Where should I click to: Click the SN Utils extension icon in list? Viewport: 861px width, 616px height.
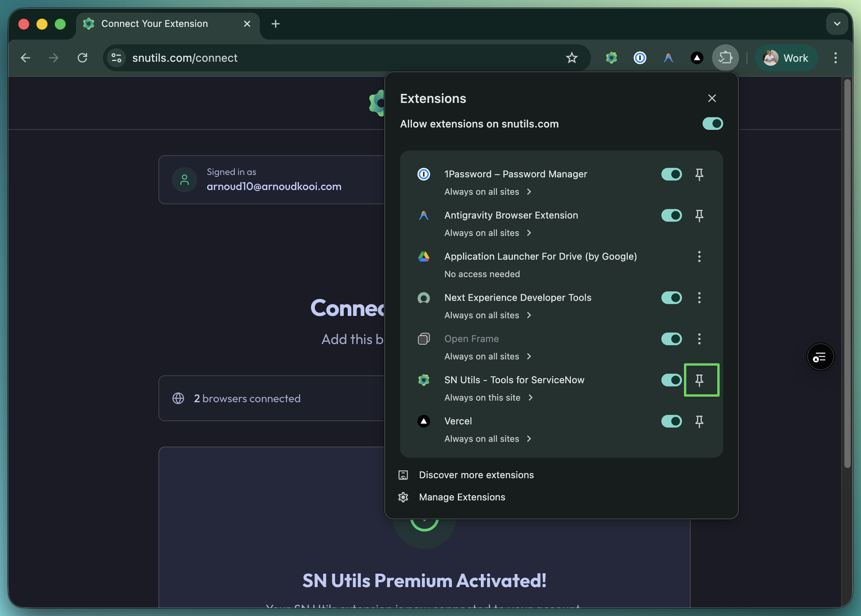click(424, 380)
